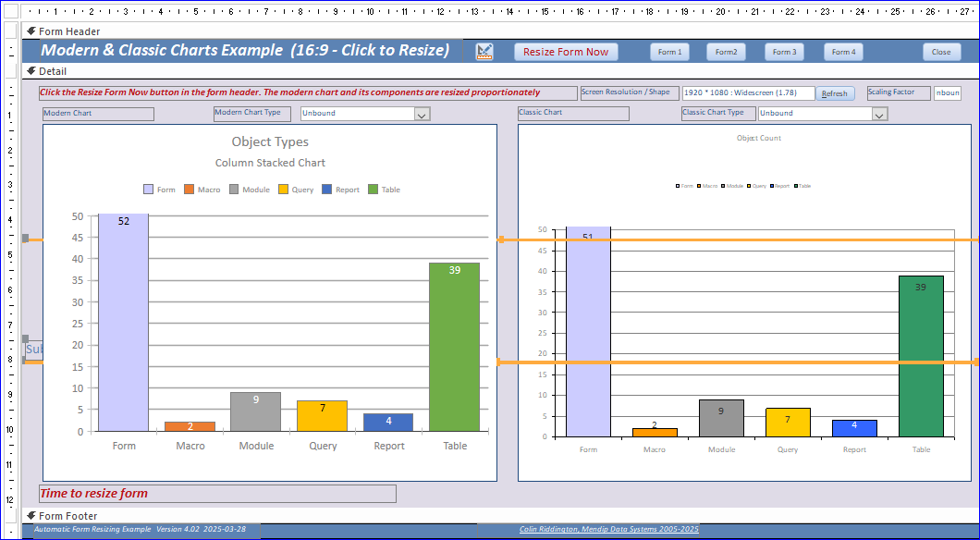
Task: Click the Query legend swatch in the modern chart
Action: 283,190
